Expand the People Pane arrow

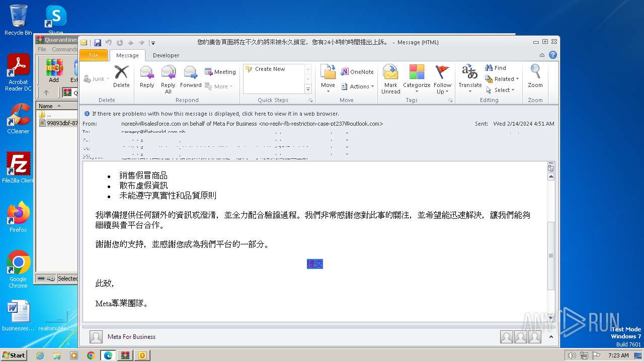(551, 337)
